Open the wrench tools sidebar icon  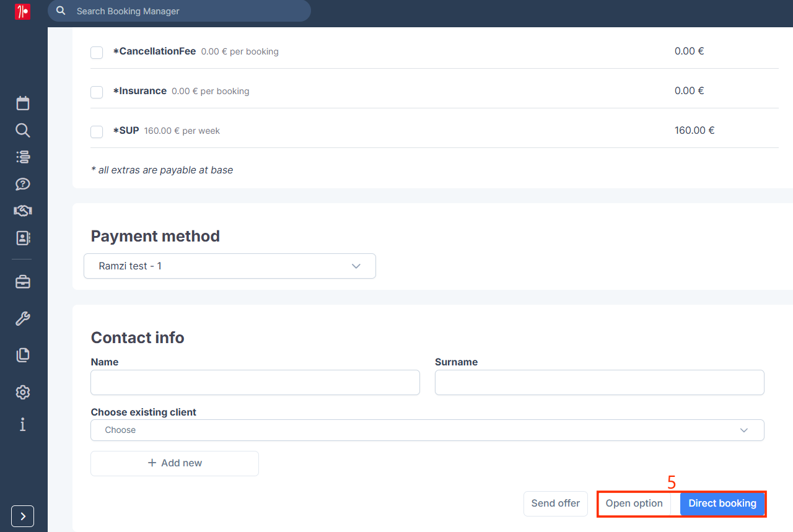click(x=23, y=319)
